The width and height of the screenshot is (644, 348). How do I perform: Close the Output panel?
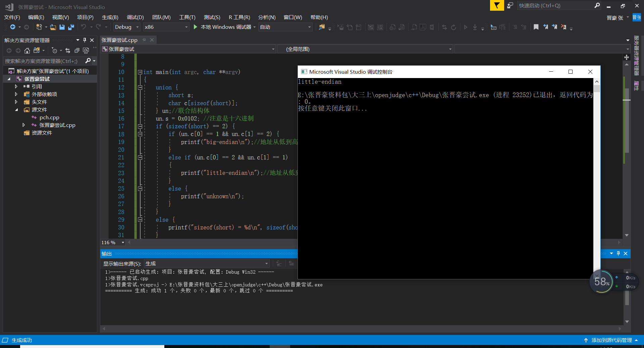(x=626, y=254)
